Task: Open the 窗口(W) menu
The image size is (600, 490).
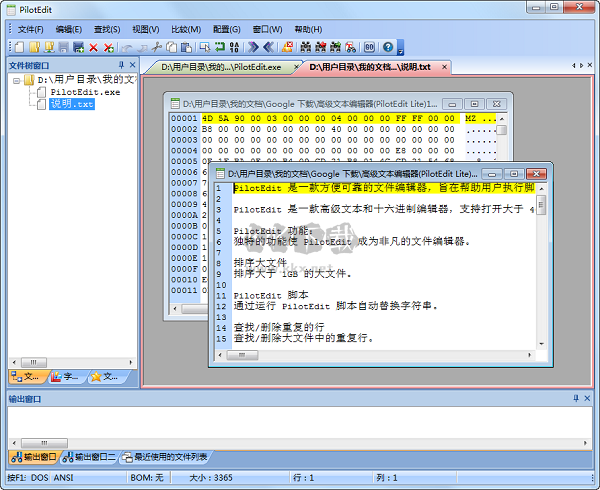Action: [x=267, y=29]
